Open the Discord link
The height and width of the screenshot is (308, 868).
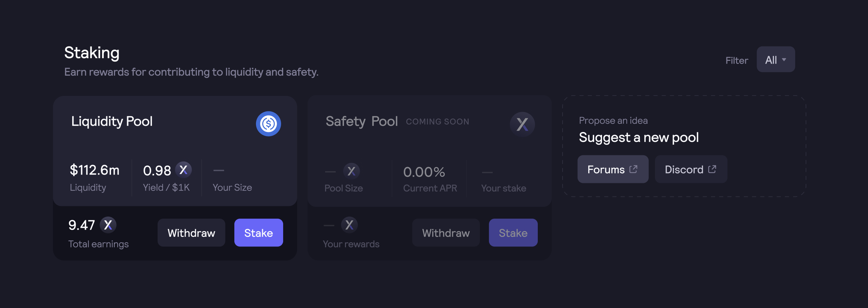(x=691, y=169)
